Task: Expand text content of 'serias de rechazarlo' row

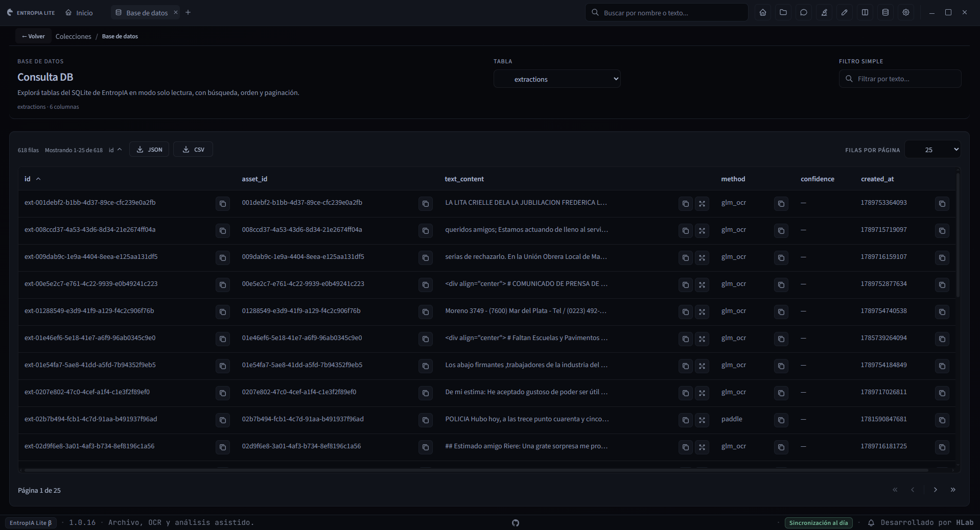Action: [x=702, y=258]
